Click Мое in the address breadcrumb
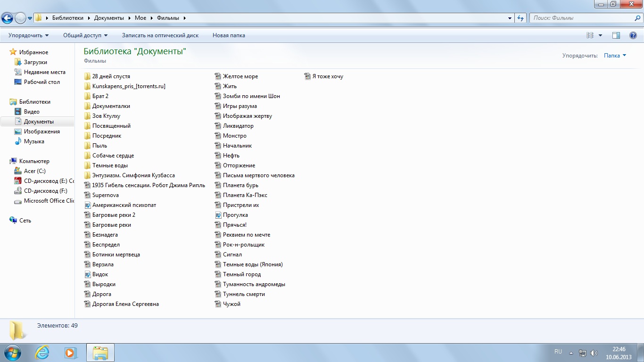Image resolution: width=644 pixels, height=362 pixels. pyautogui.click(x=140, y=18)
